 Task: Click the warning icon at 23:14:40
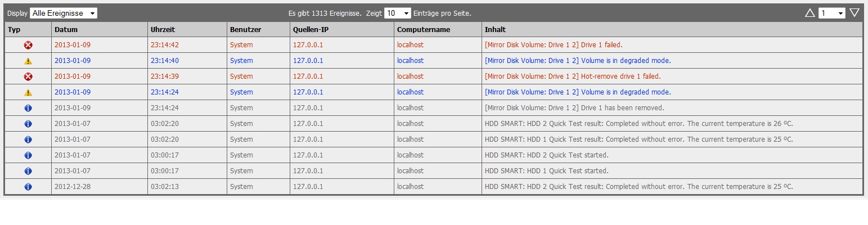point(28,61)
